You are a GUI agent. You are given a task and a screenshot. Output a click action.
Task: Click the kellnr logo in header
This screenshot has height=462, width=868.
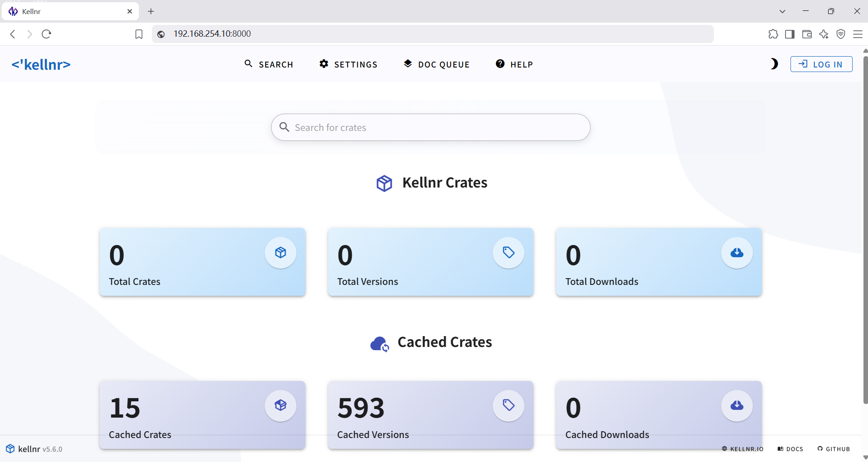[x=41, y=65]
